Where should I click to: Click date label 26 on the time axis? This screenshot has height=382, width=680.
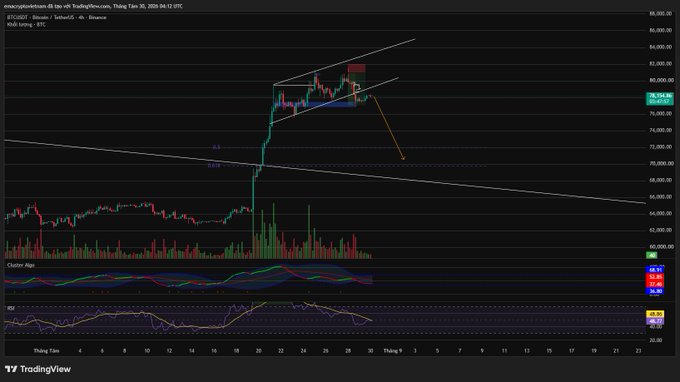[x=325, y=351]
